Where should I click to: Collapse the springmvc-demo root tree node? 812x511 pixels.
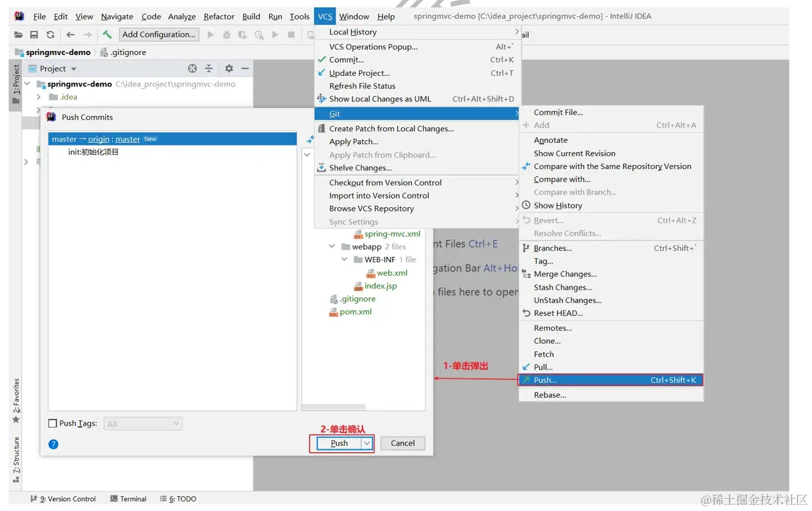[x=27, y=84]
